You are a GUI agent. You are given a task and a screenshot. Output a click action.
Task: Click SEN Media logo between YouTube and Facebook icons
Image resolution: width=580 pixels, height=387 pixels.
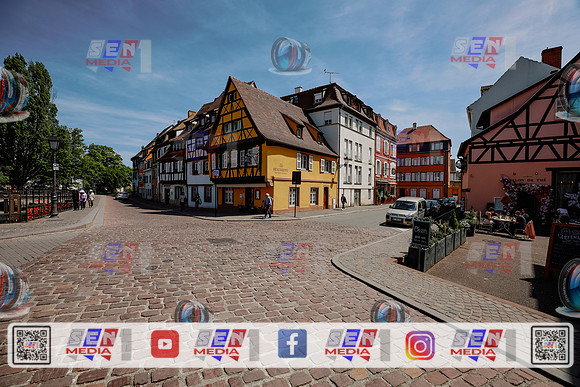click(226, 345)
